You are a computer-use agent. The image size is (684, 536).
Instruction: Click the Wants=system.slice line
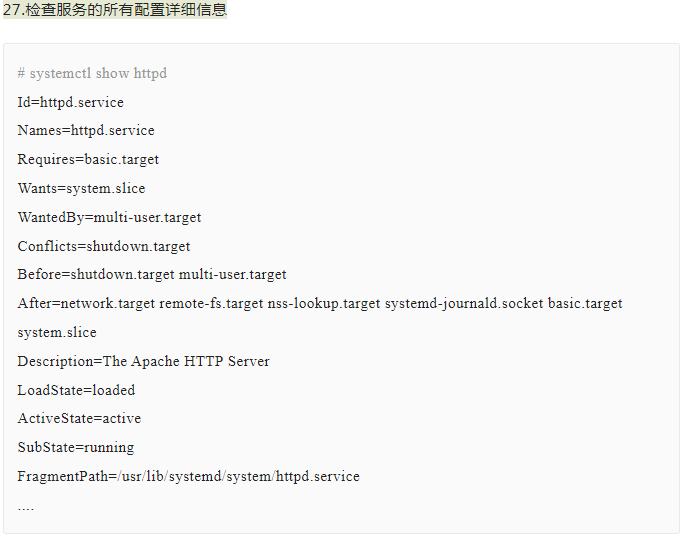pos(81,189)
